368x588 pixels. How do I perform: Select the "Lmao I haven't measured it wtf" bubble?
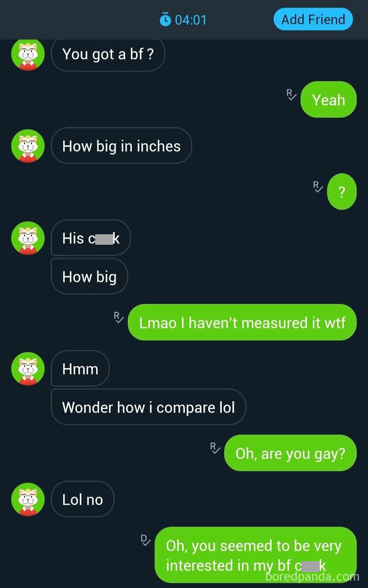tap(242, 323)
